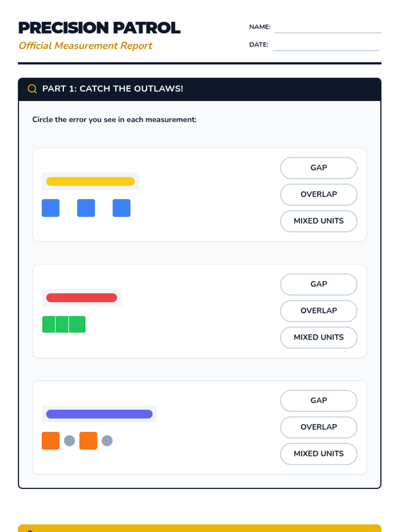This screenshot has width=399, height=532.
Task: Select GAP for the purple bar measurement
Action: pyautogui.click(x=319, y=401)
